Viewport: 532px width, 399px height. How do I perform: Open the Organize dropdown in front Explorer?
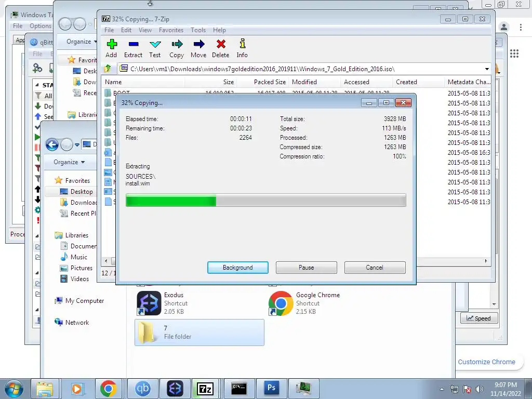[69, 162]
